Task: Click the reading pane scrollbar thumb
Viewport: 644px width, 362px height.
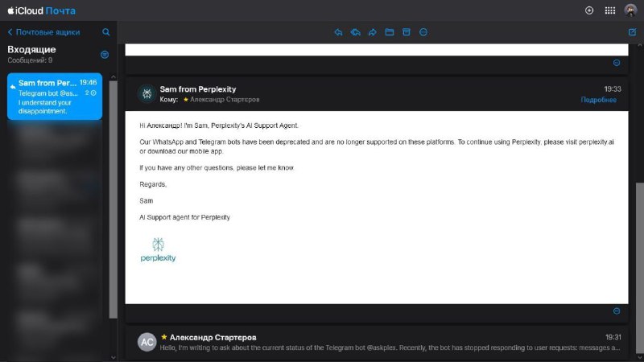Action: click(639, 267)
